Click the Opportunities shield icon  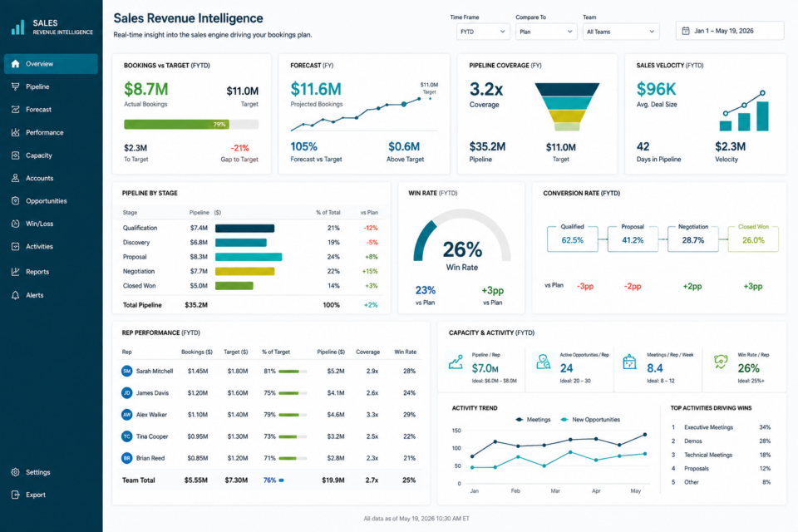pos(15,200)
